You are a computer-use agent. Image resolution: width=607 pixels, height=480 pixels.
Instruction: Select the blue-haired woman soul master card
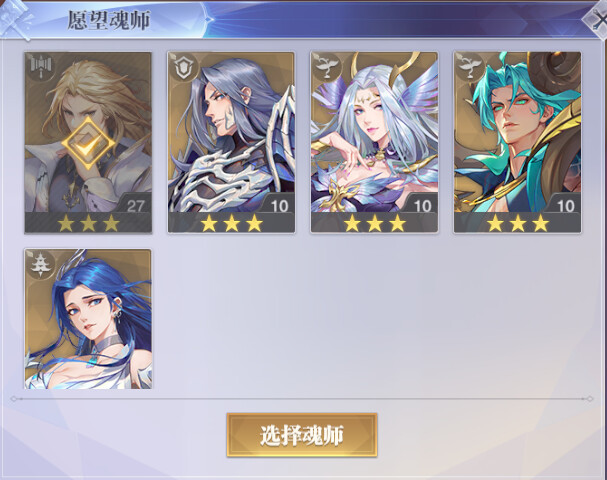point(88,319)
